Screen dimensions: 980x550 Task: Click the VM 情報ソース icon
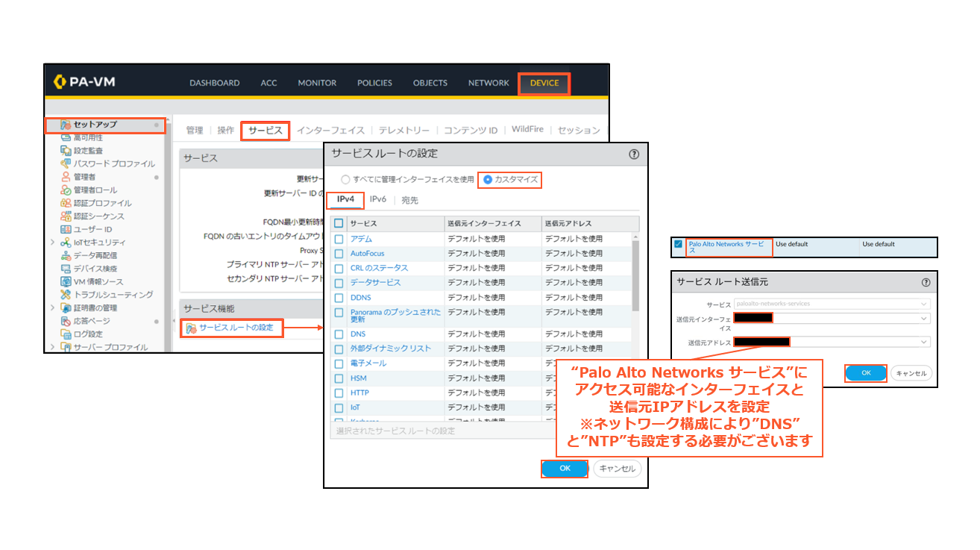tap(66, 281)
